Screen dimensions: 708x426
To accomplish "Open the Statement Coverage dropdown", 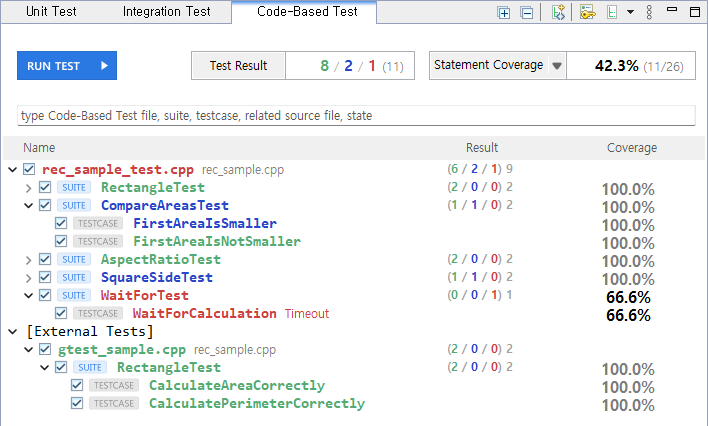I will pos(557,66).
